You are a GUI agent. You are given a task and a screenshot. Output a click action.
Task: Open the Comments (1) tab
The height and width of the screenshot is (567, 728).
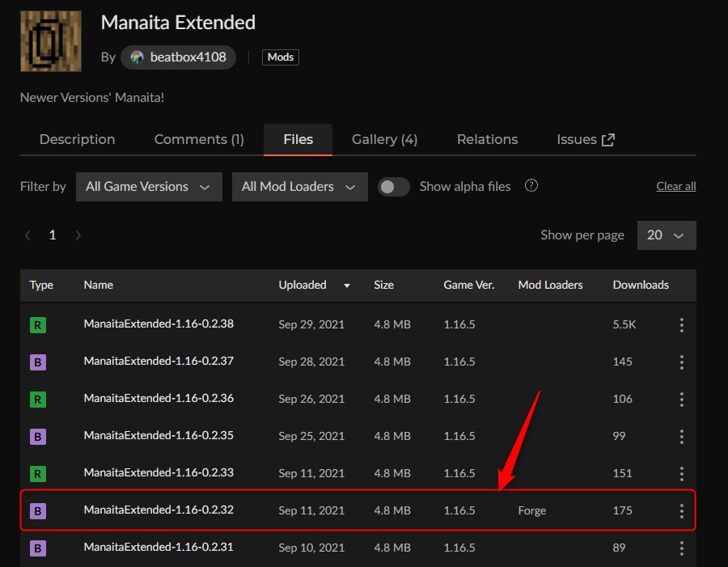[199, 139]
